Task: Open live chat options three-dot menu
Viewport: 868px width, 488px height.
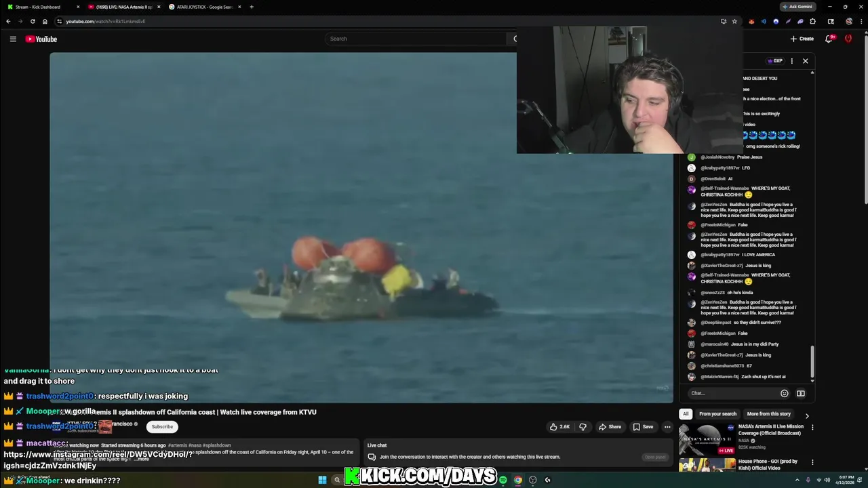Action: [791, 61]
